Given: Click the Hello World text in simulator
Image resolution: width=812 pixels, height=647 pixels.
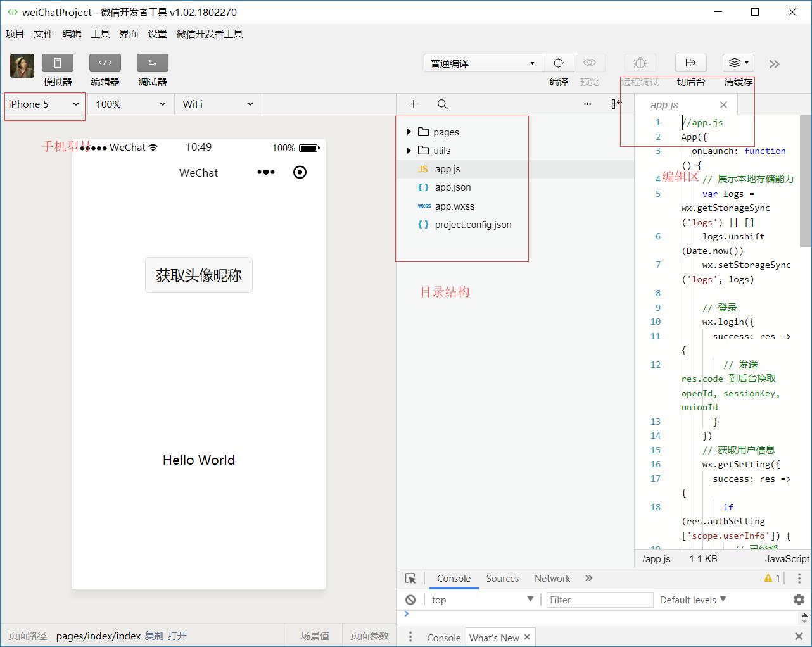Looking at the screenshot, I should point(199,460).
